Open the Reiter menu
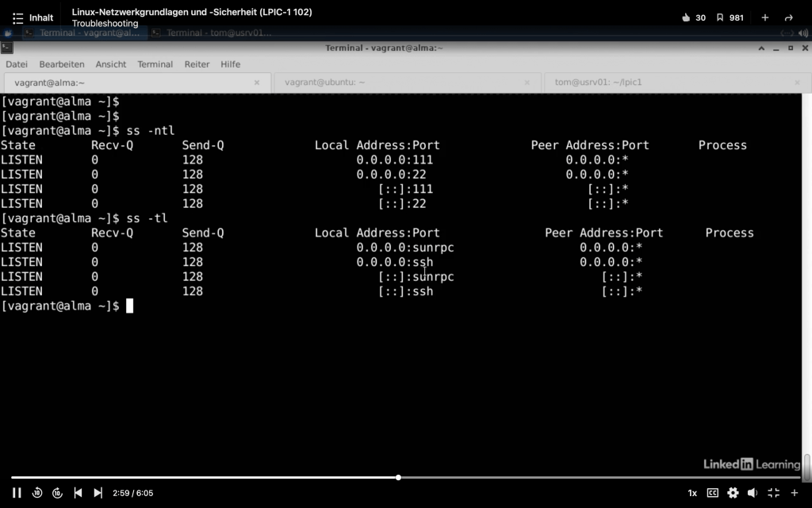The height and width of the screenshot is (508, 812). [197, 64]
